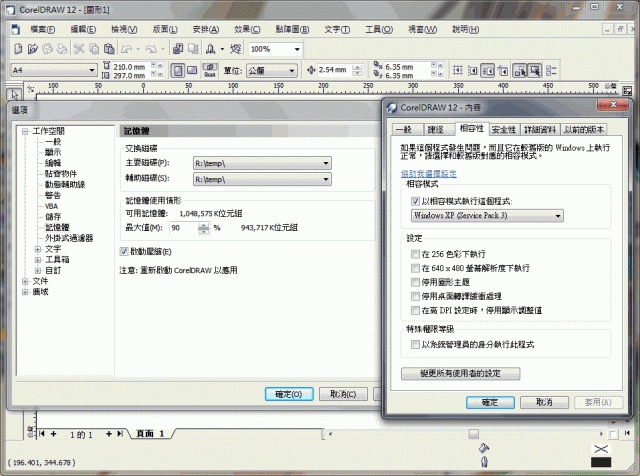Click the horizontal scrollbar thumb
Image resolution: width=640 pixels, height=476 pixels.
pos(473,434)
